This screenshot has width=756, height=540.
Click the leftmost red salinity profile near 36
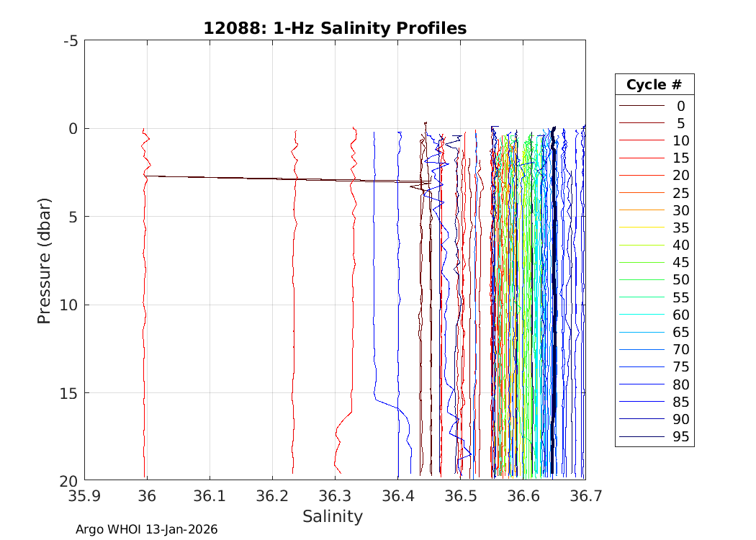point(144,324)
